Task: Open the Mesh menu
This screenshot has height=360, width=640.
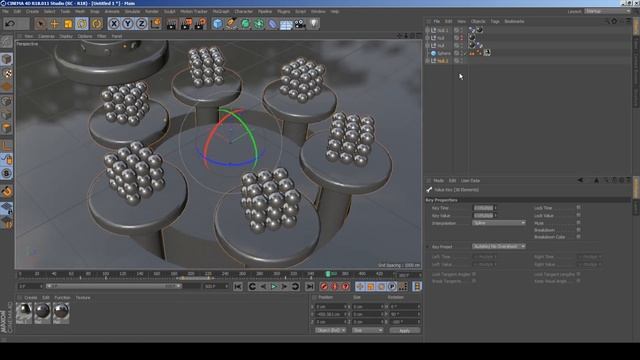Action: [80, 11]
